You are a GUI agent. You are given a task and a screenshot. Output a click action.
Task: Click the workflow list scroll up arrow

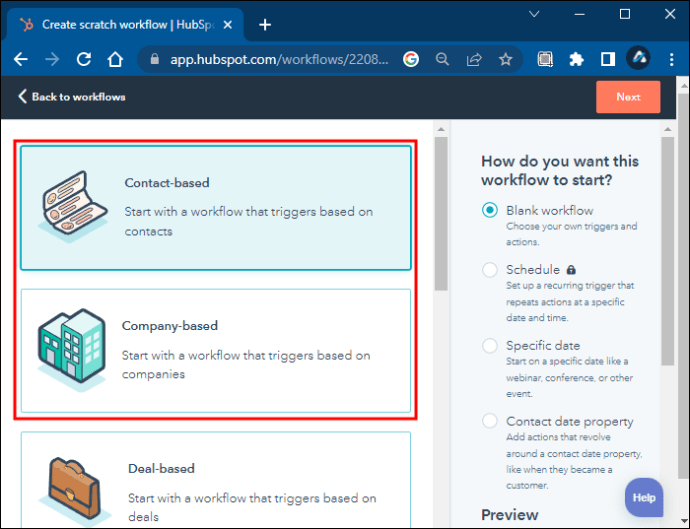[441, 129]
